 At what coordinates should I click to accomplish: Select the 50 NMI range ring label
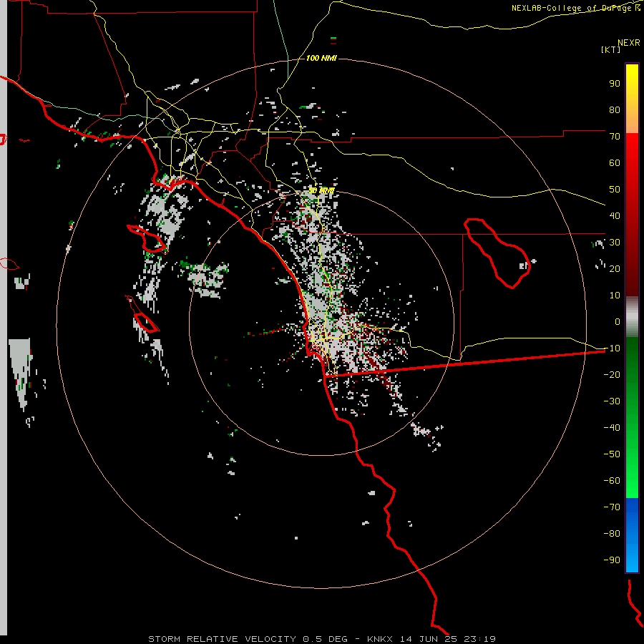[321, 190]
